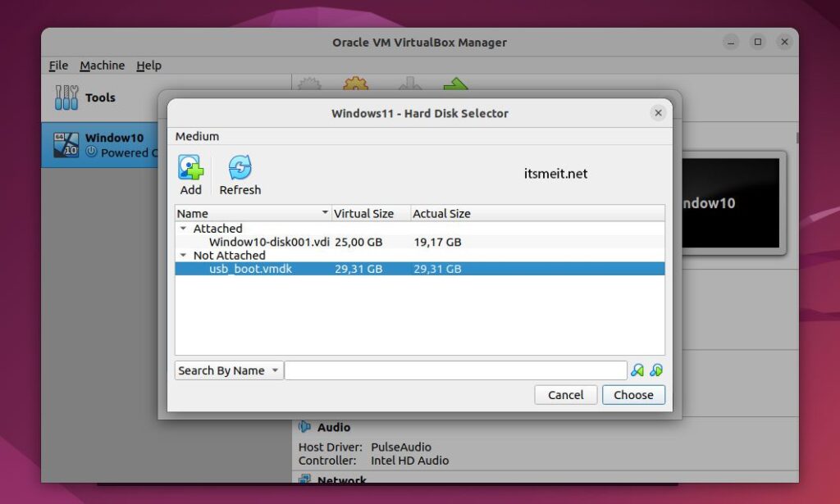The image size is (840, 504).
Task: Click inside the search text field
Action: click(455, 370)
